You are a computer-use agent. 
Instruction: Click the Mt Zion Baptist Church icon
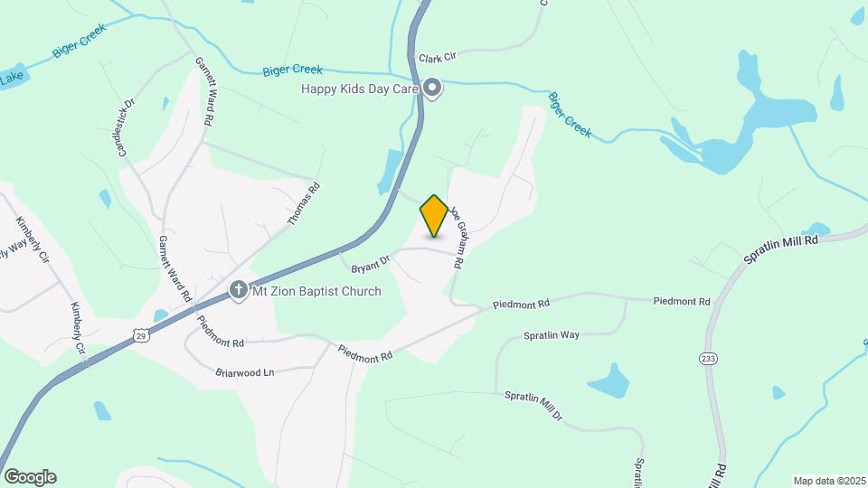pyautogui.click(x=239, y=290)
